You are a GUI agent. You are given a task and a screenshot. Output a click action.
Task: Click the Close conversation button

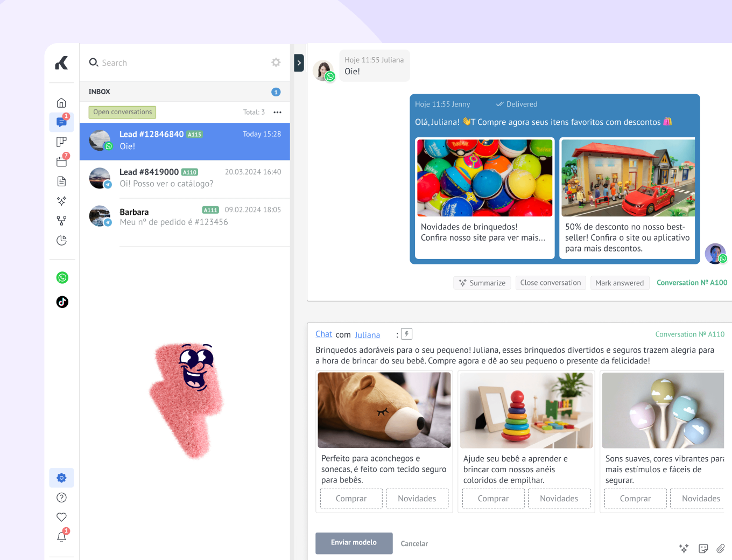550,283
